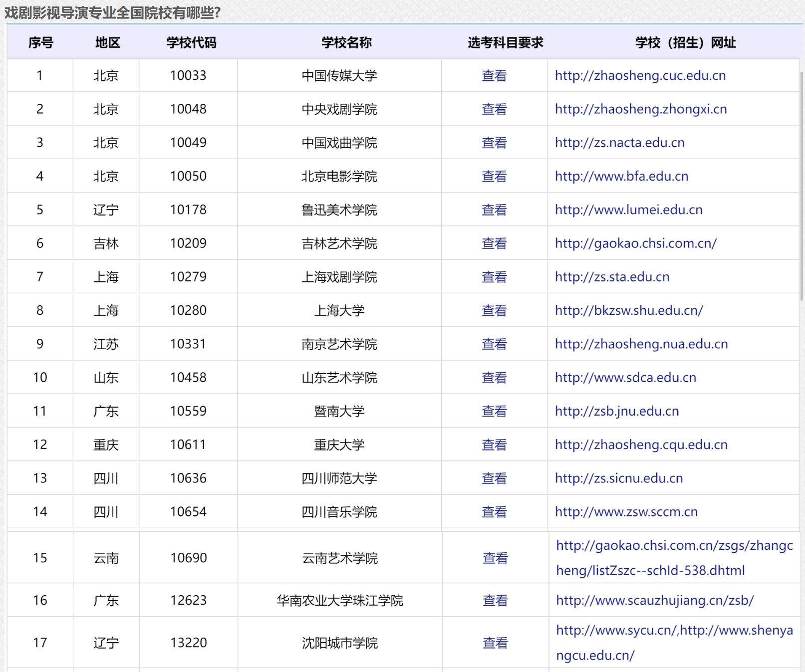Select school code 13220
This screenshot has height=672, width=805.
coord(189,643)
